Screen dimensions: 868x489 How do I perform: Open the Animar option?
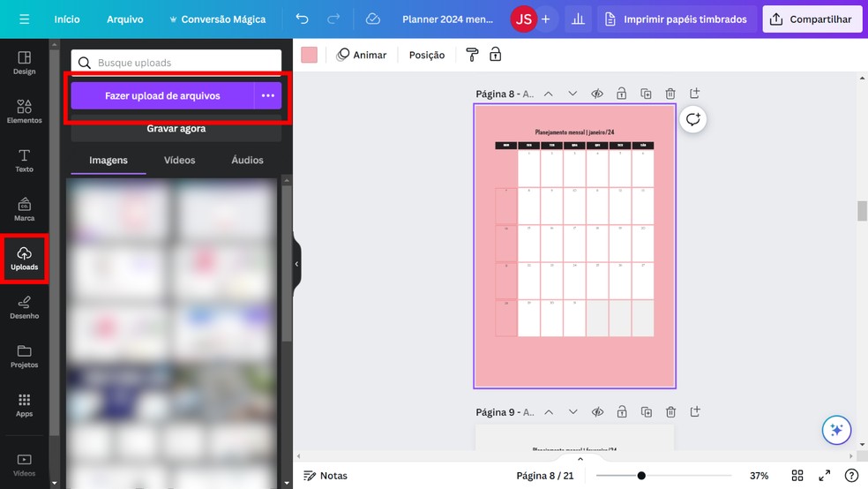tap(362, 54)
